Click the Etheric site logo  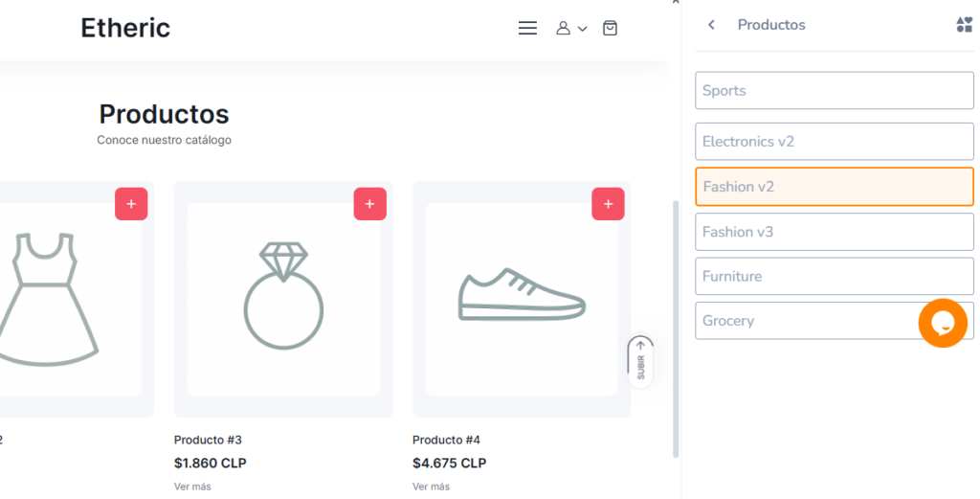125,29
